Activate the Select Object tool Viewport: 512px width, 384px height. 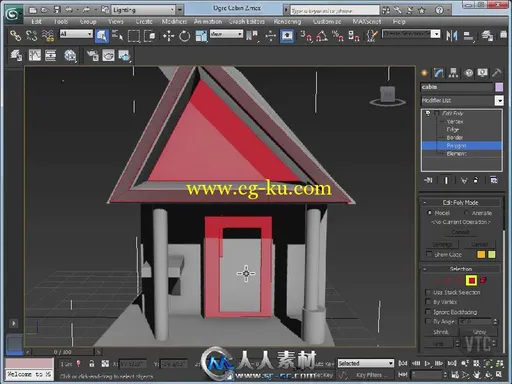(102, 36)
